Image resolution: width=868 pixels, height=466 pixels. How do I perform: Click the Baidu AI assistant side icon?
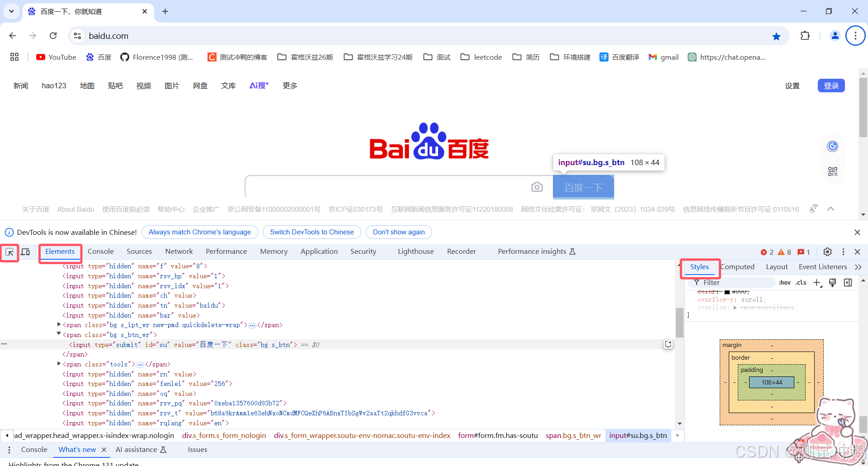(833, 146)
